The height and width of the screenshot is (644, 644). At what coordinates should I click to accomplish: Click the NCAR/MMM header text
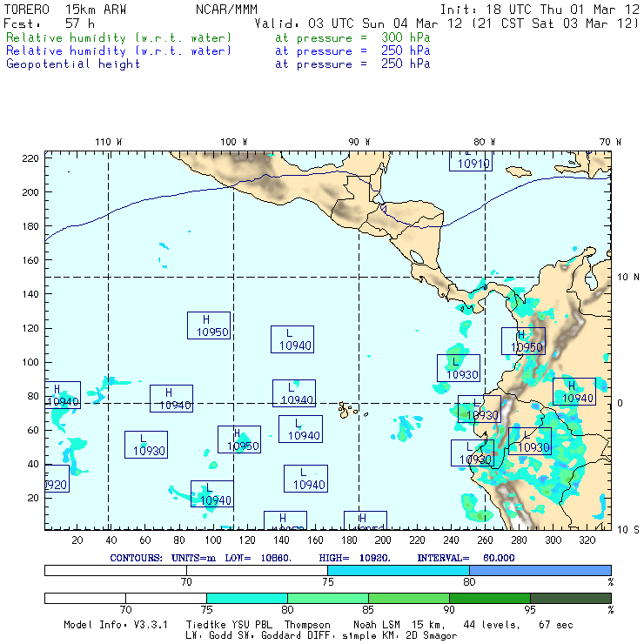pyautogui.click(x=226, y=9)
